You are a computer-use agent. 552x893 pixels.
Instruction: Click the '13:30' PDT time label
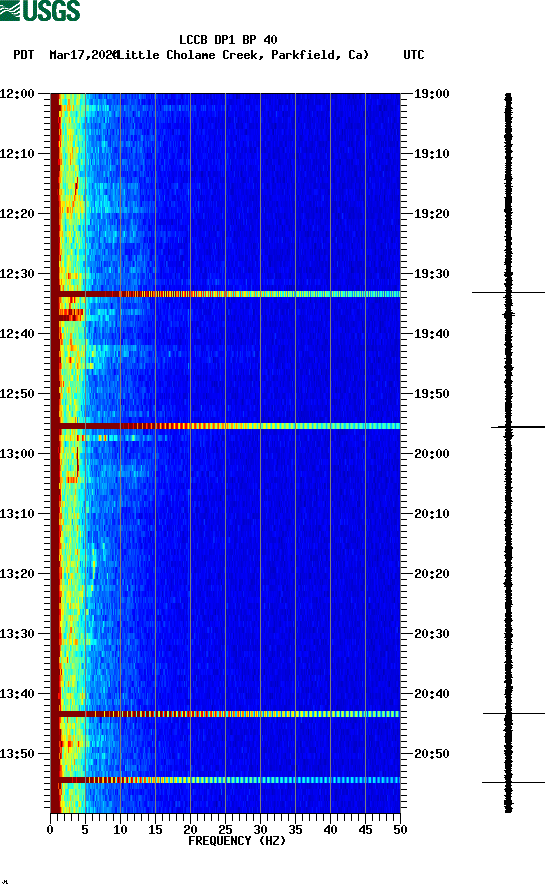click(x=17, y=634)
